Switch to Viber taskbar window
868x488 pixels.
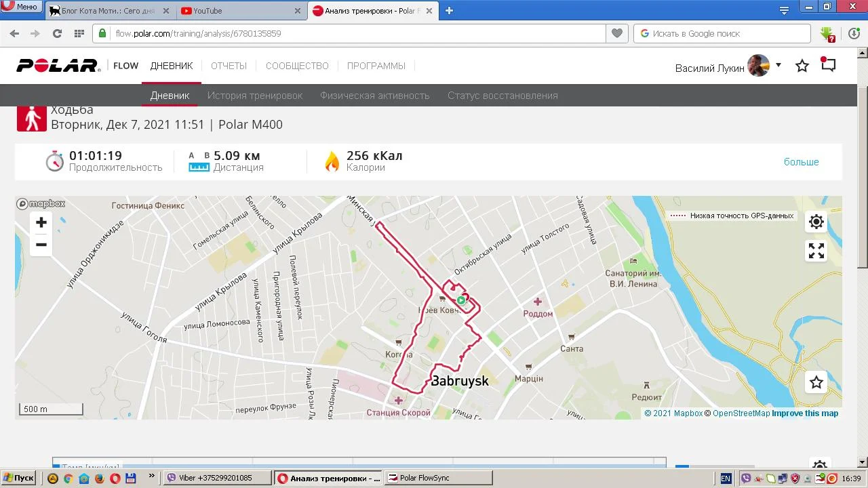pyautogui.click(x=217, y=479)
